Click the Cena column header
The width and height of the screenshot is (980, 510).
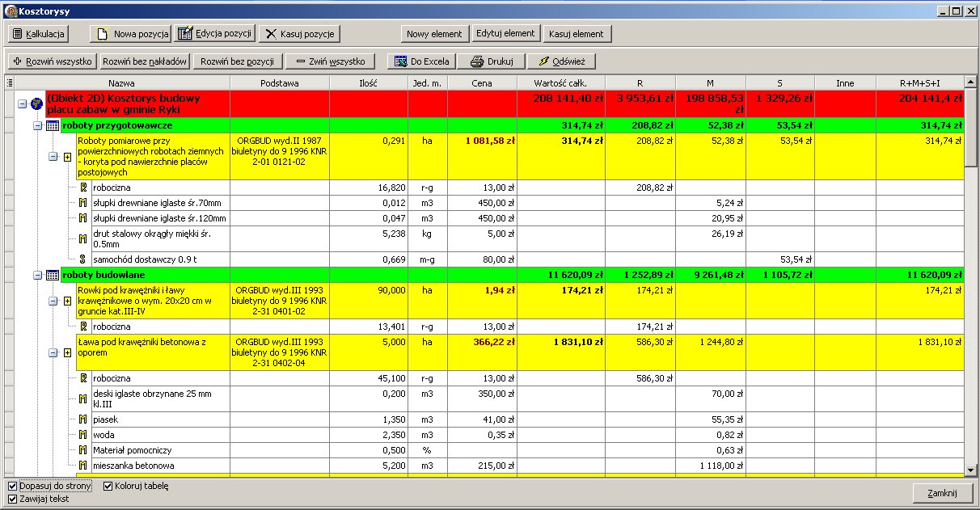pos(482,82)
